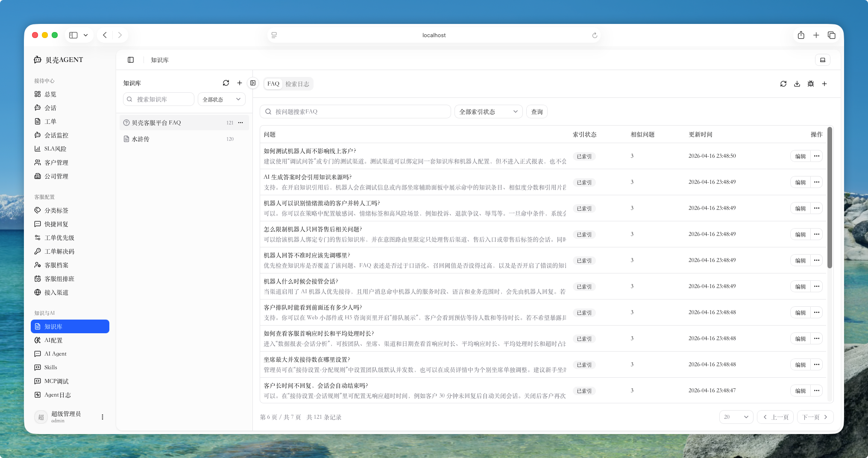
Task: Open the MCP调试 menu item
Action: pyautogui.click(x=57, y=381)
